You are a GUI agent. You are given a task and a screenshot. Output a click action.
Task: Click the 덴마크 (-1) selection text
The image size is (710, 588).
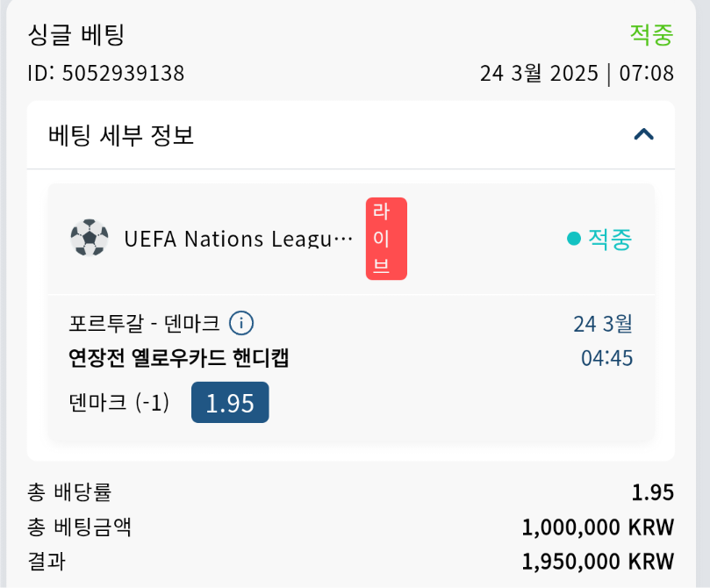pos(118,403)
